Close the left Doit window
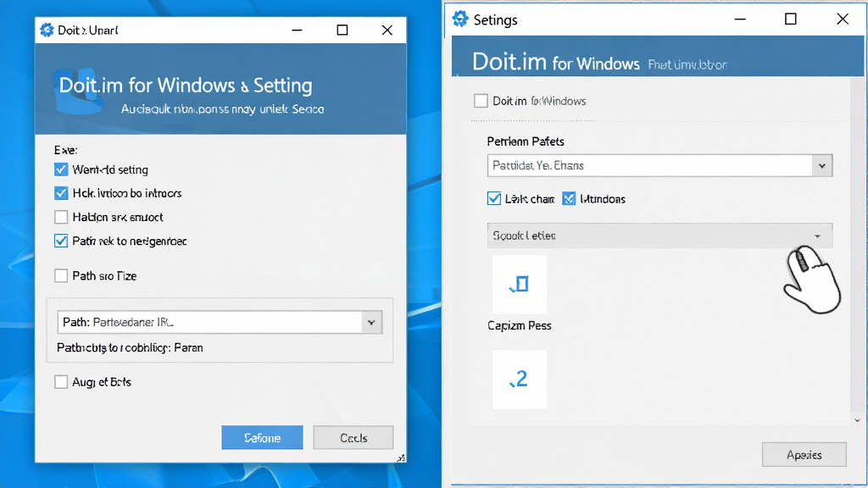Image resolution: width=868 pixels, height=488 pixels. 387,30
